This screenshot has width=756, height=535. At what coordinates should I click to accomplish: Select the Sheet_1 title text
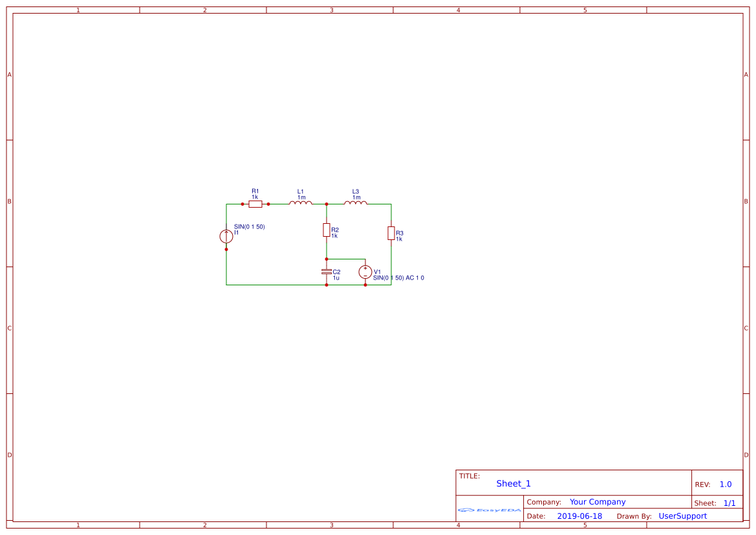coord(513,484)
